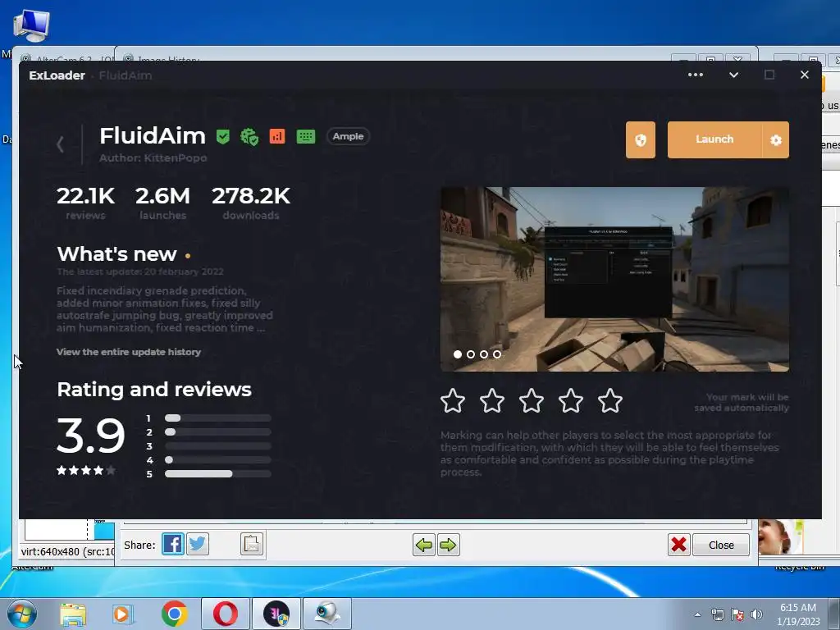Click the 2-star rating bar
Screen dimensions: 840x630
218,431
